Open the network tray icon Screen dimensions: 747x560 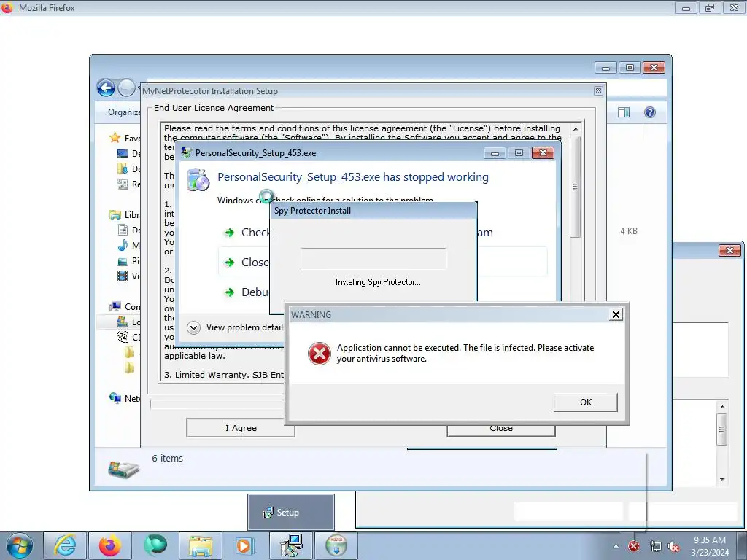[x=656, y=546]
